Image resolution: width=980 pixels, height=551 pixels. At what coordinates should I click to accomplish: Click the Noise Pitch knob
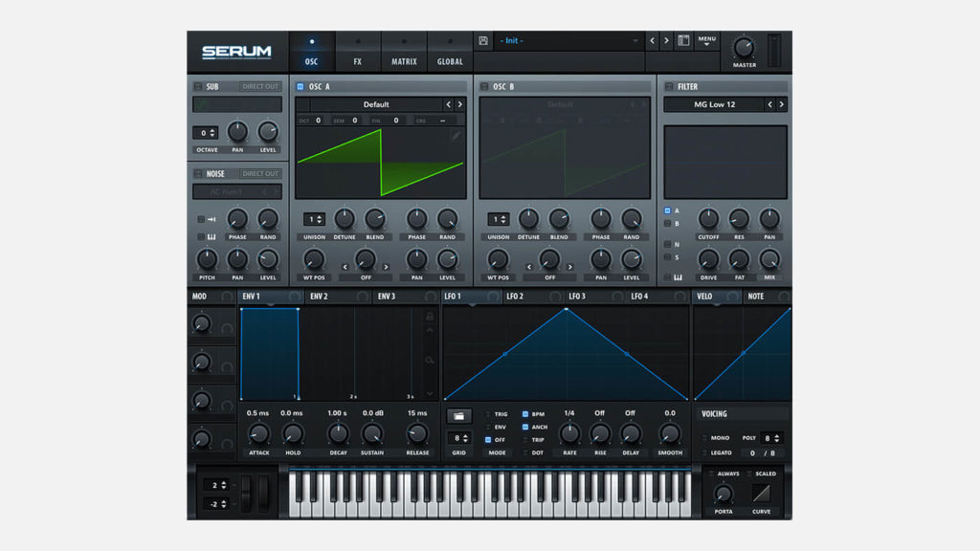[207, 259]
